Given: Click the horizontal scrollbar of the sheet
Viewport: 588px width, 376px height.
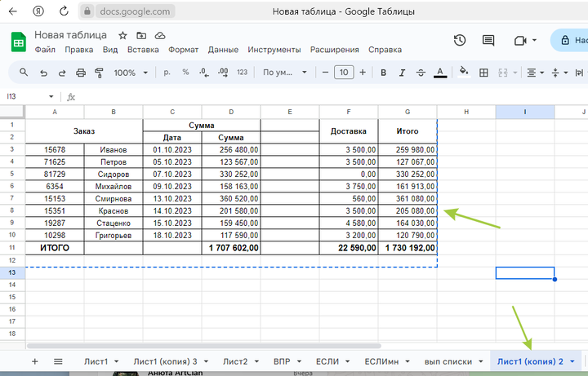Looking at the screenshot, I should 204,346.
